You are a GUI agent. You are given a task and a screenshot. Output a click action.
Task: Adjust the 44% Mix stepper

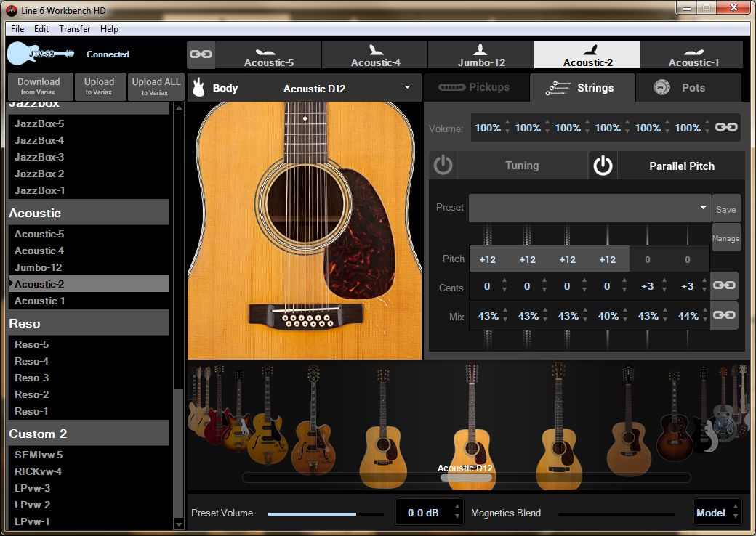[x=705, y=315]
